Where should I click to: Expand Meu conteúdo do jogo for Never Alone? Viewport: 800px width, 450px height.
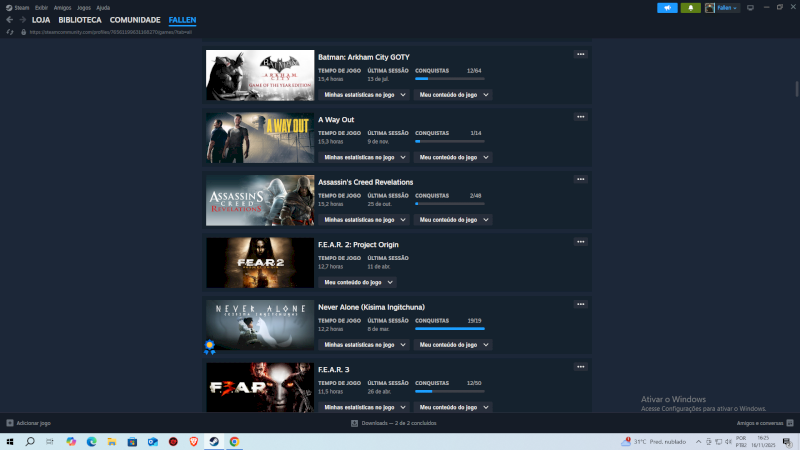453,345
